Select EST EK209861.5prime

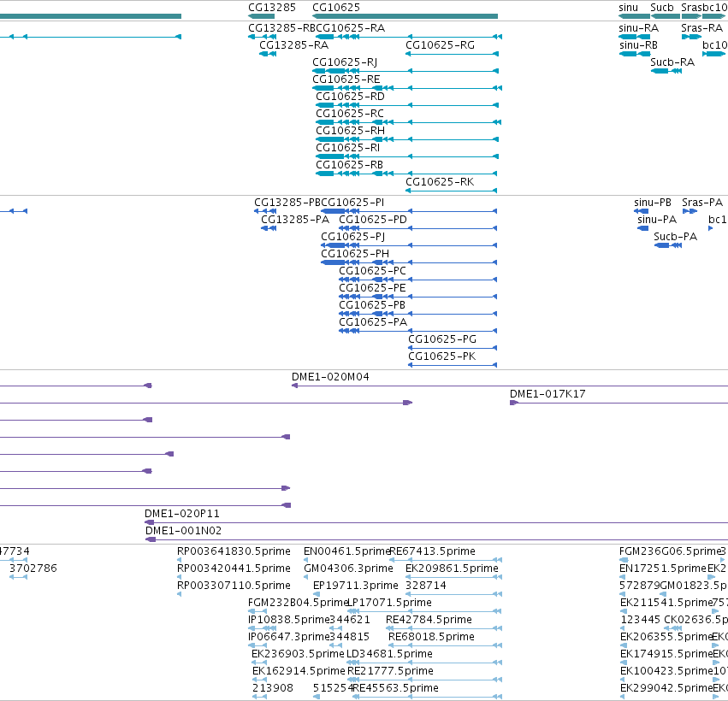pyautogui.click(x=452, y=568)
